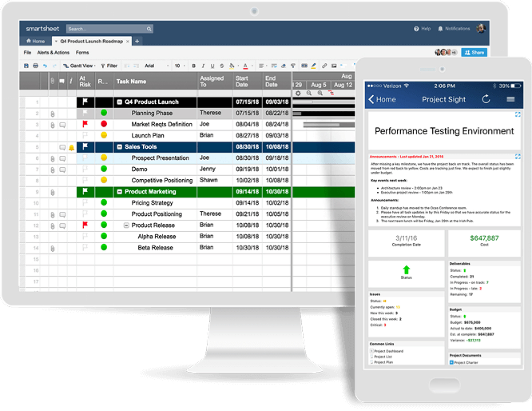Click the undo arrow in the toolbar
Viewport: 532px width, 411px height.
[45, 66]
